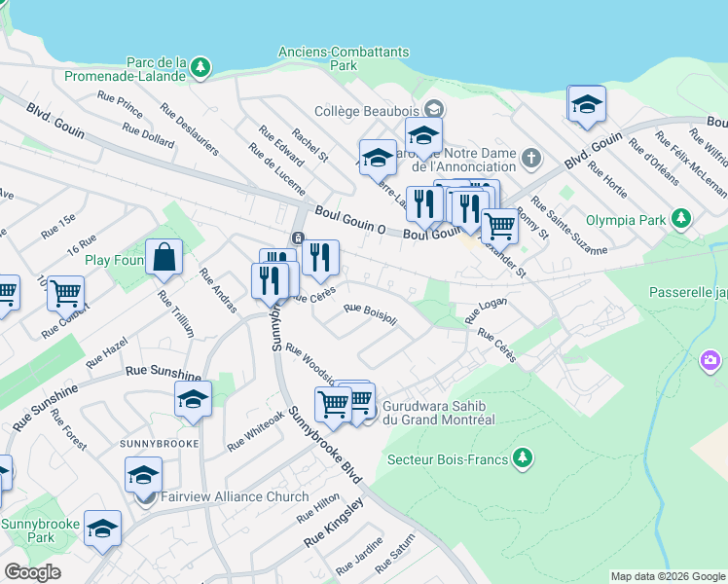Click the SUNNYBROOKE neighborhood label

tap(160, 444)
